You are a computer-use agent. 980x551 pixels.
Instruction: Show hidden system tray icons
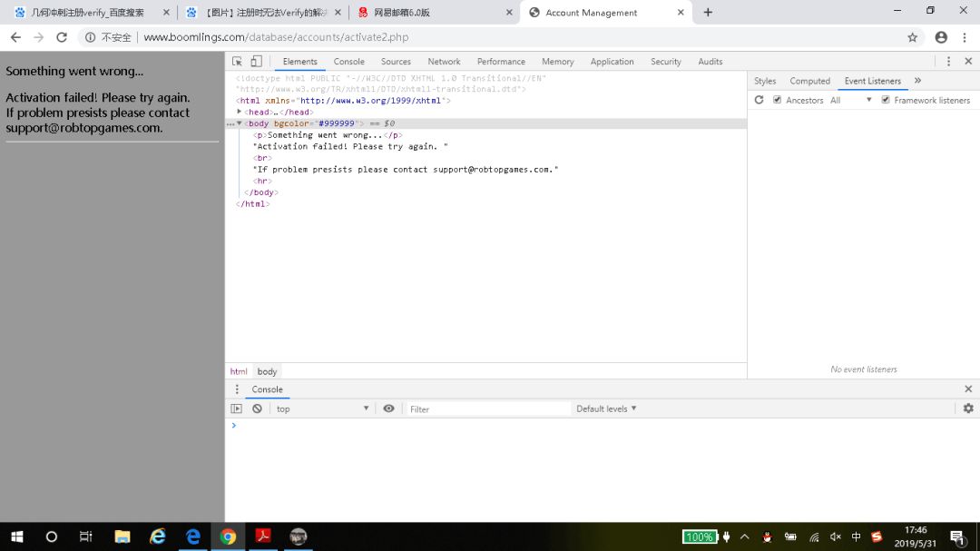point(744,536)
